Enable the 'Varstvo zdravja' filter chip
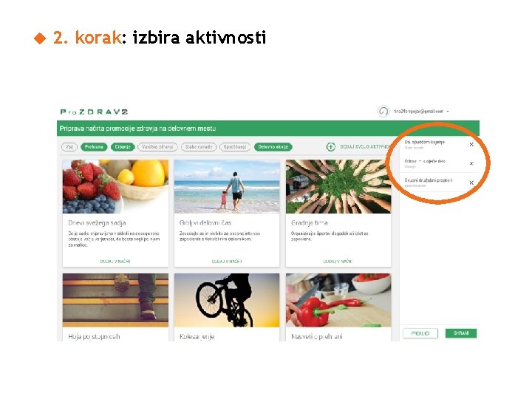This screenshot has width=532, height=399. point(157,147)
